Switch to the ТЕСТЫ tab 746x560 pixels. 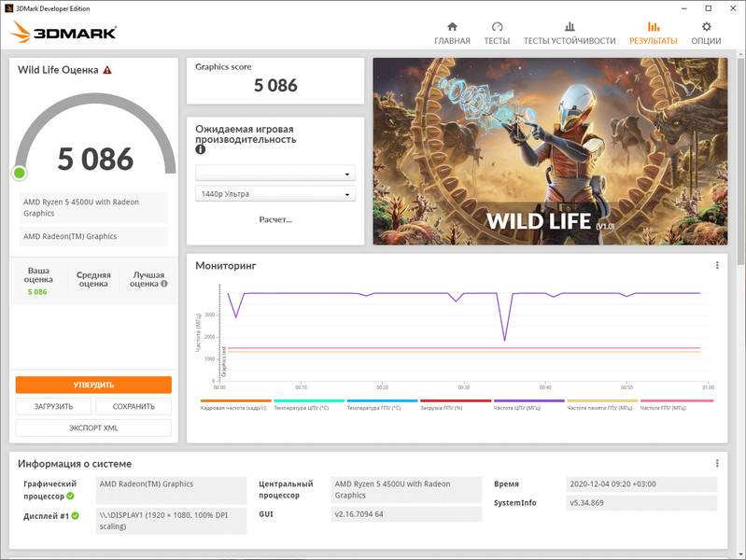pos(497,34)
